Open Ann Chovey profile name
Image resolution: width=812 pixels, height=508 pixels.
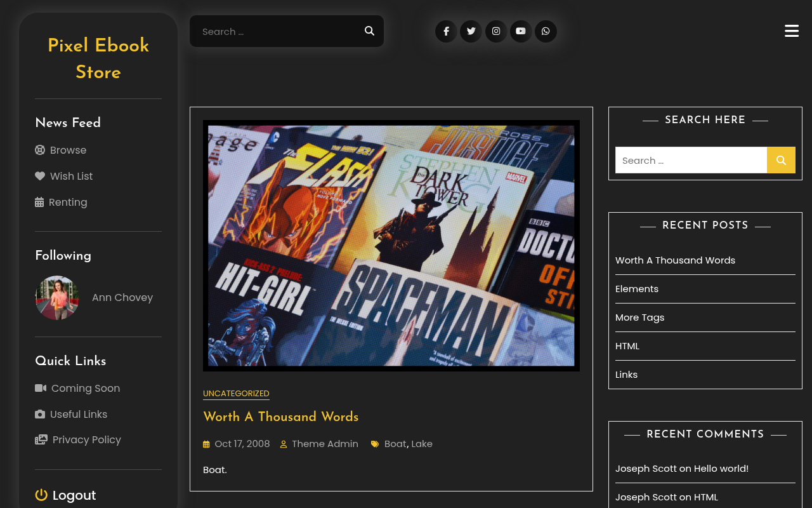(x=122, y=297)
